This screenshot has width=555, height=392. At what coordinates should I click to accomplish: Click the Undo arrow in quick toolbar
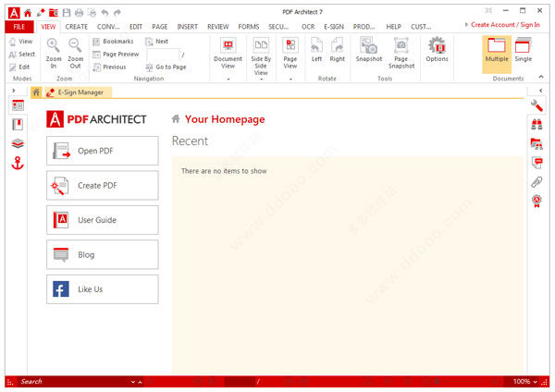[105, 13]
